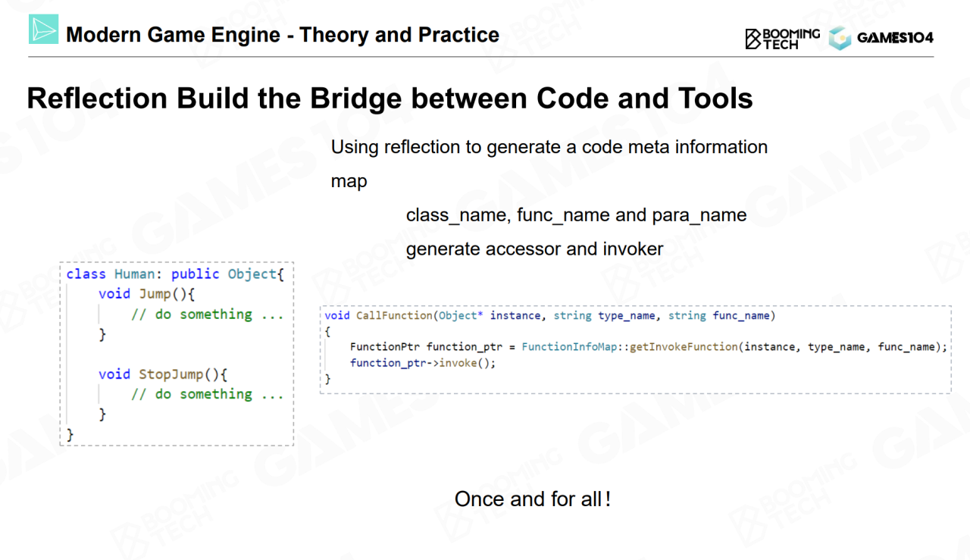The width and height of the screenshot is (970, 560).
Task: Click the second "// do something ..." comment
Action: (x=207, y=394)
